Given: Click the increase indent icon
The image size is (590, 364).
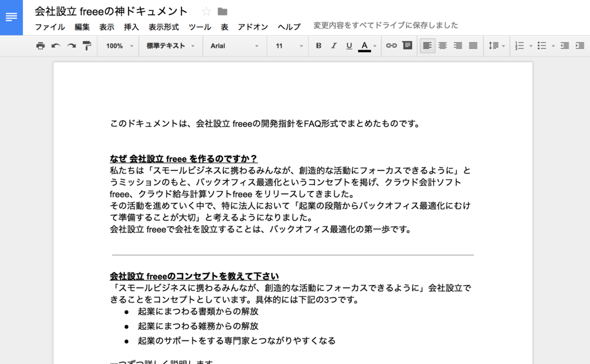Looking at the screenshot, I should [x=580, y=46].
